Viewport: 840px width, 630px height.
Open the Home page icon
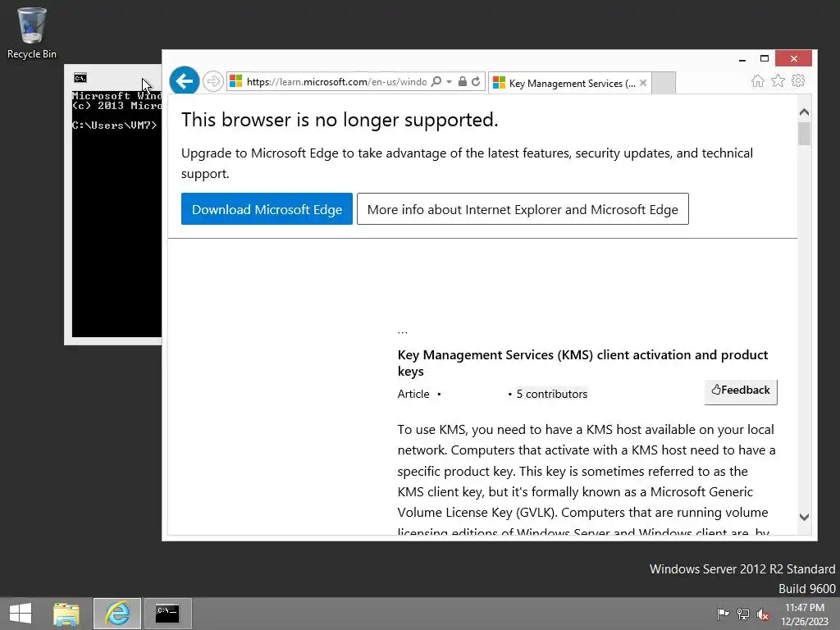click(757, 81)
